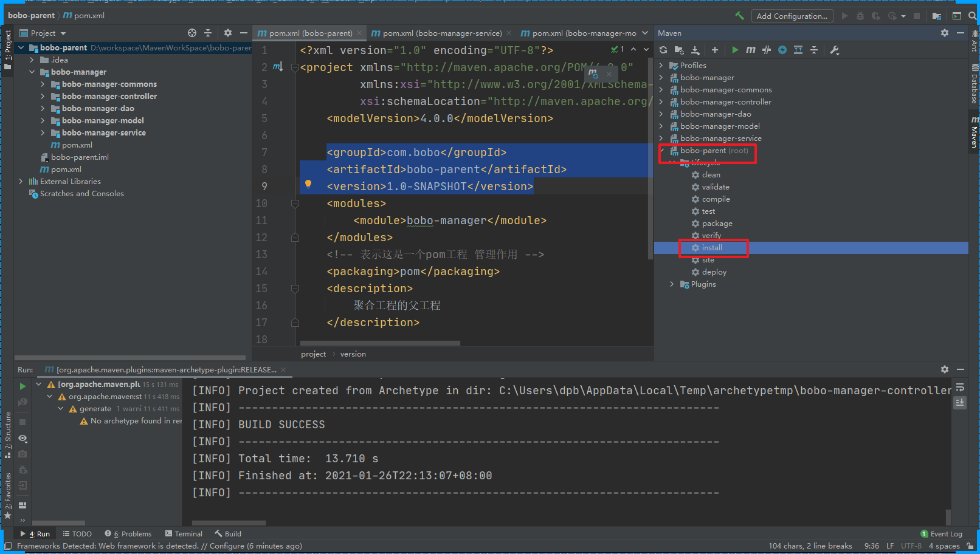Click Scratches and Consoles item
980x554 pixels.
[x=81, y=193]
